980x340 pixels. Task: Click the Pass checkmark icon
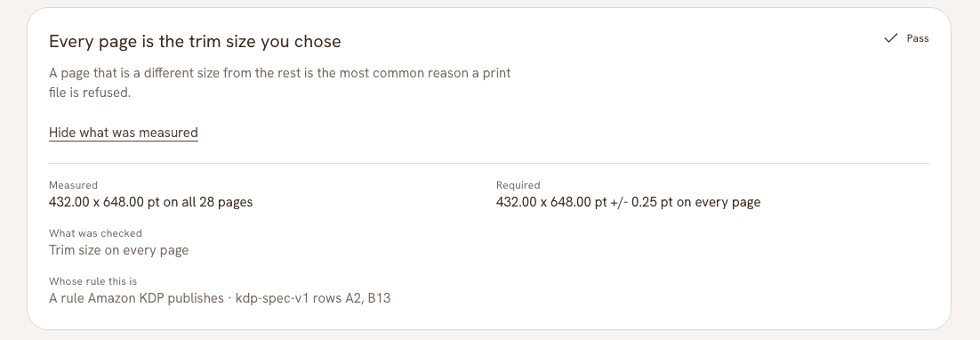890,38
